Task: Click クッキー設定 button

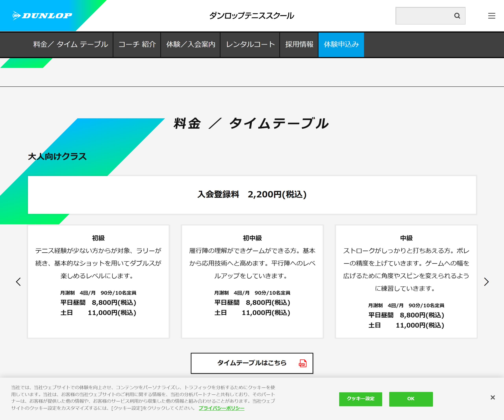Action: (360, 399)
